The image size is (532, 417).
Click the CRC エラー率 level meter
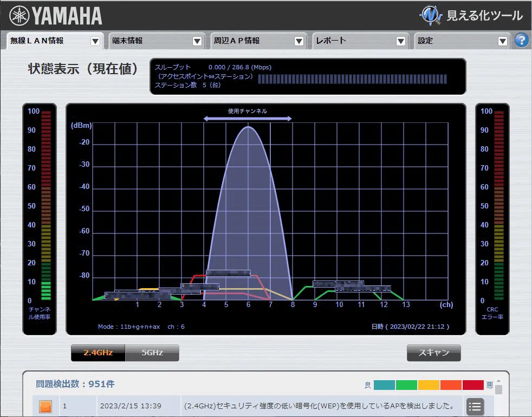(499, 206)
